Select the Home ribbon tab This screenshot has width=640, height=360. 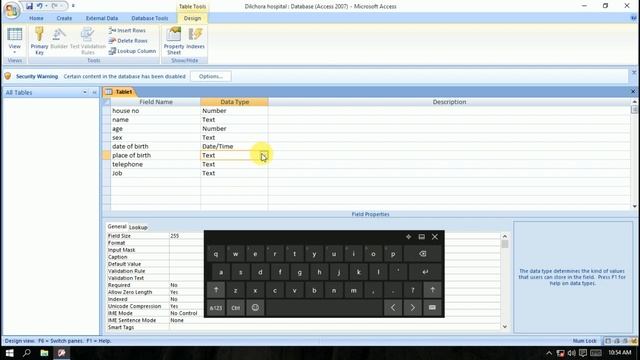[36, 18]
